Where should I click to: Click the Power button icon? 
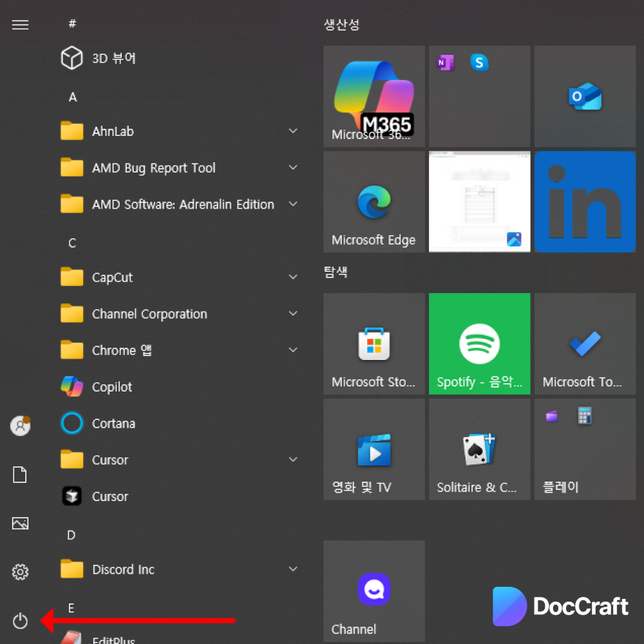[x=20, y=621]
